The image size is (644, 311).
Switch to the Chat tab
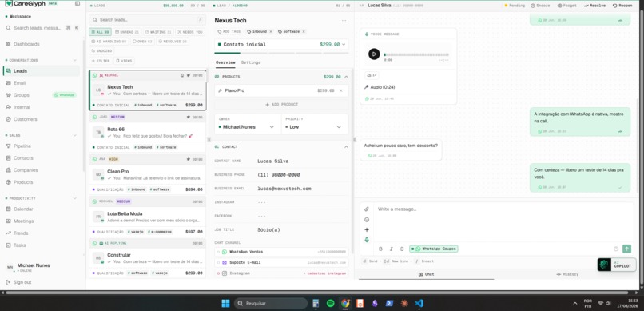427,274
